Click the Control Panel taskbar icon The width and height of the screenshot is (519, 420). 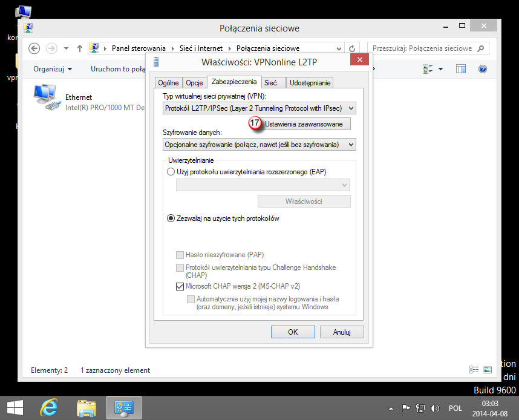(124, 408)
